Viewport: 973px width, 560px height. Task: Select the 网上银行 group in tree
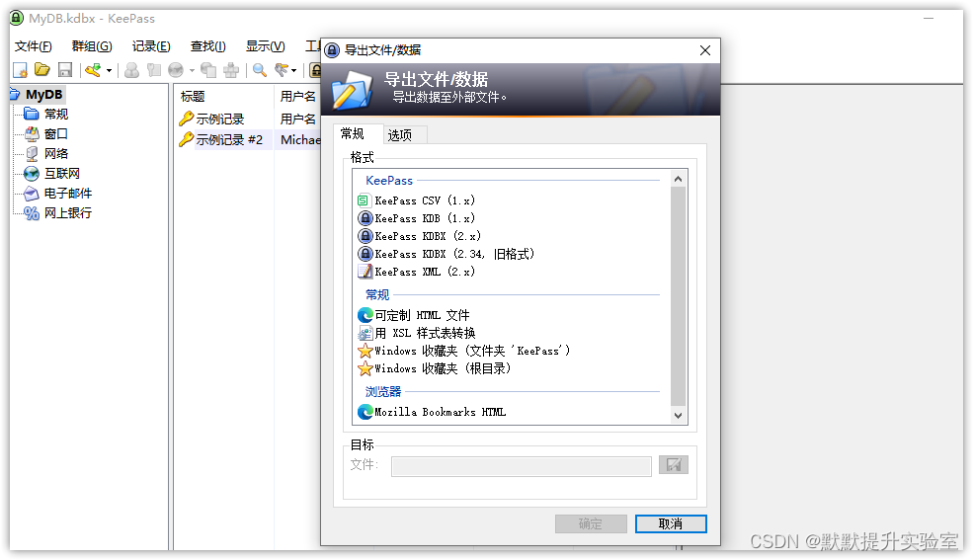[x=67, y=213]
